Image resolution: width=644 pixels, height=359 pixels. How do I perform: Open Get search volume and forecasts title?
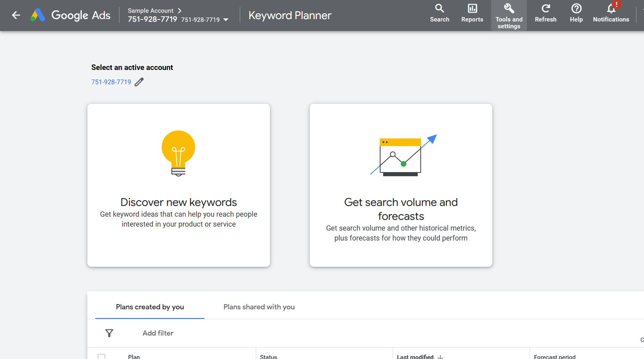[x=401, y=209]
